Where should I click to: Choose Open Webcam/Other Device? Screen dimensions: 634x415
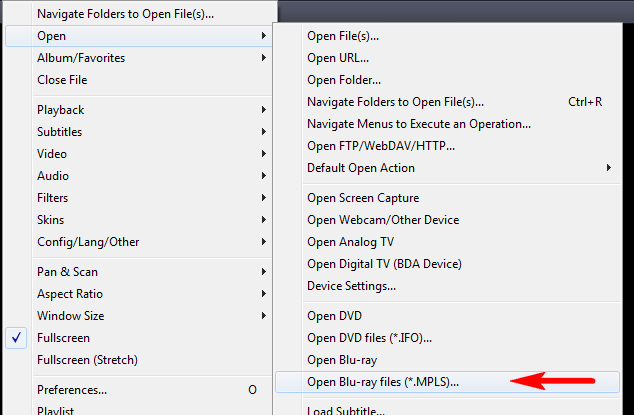point(447,220)
